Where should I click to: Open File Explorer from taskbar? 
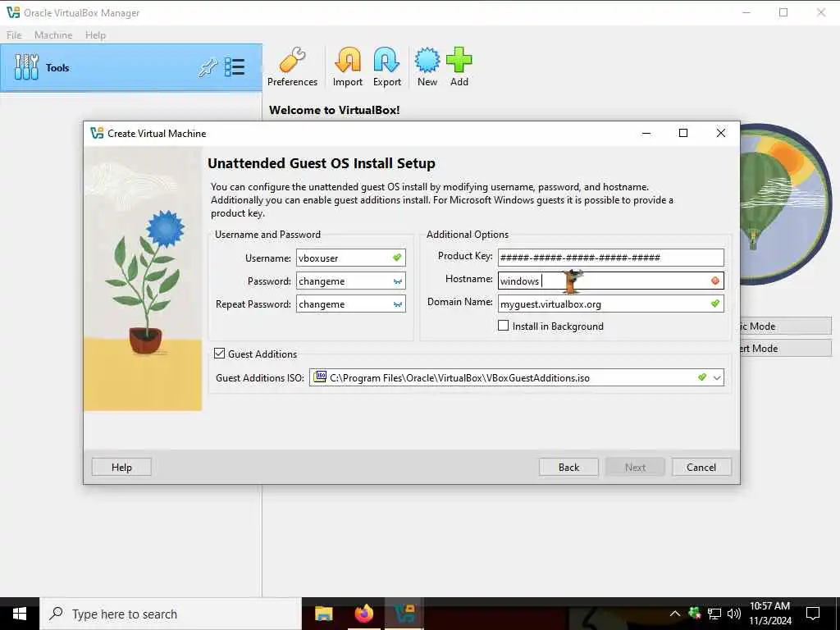coord(323,614)
